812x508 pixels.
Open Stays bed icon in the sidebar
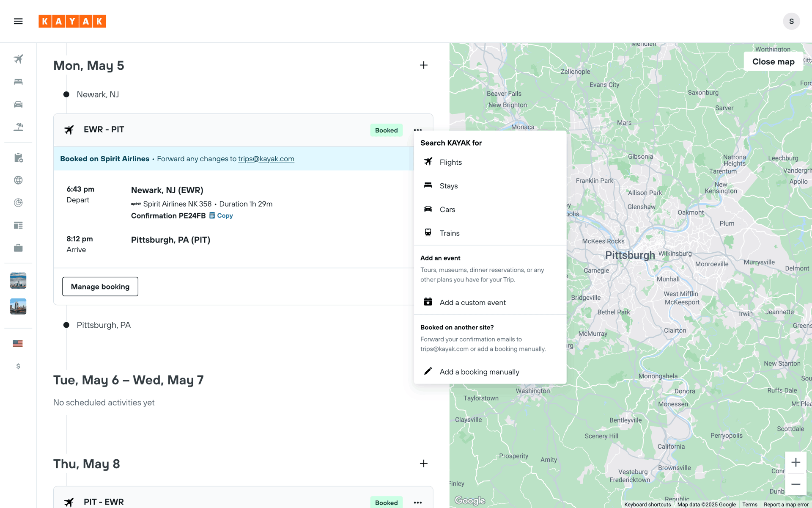(18, 82)
